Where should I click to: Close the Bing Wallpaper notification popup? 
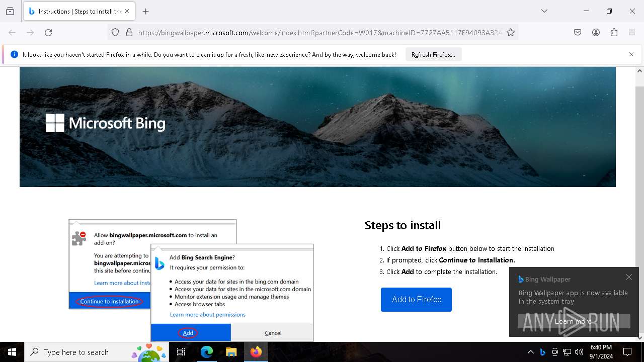(629, 277)
